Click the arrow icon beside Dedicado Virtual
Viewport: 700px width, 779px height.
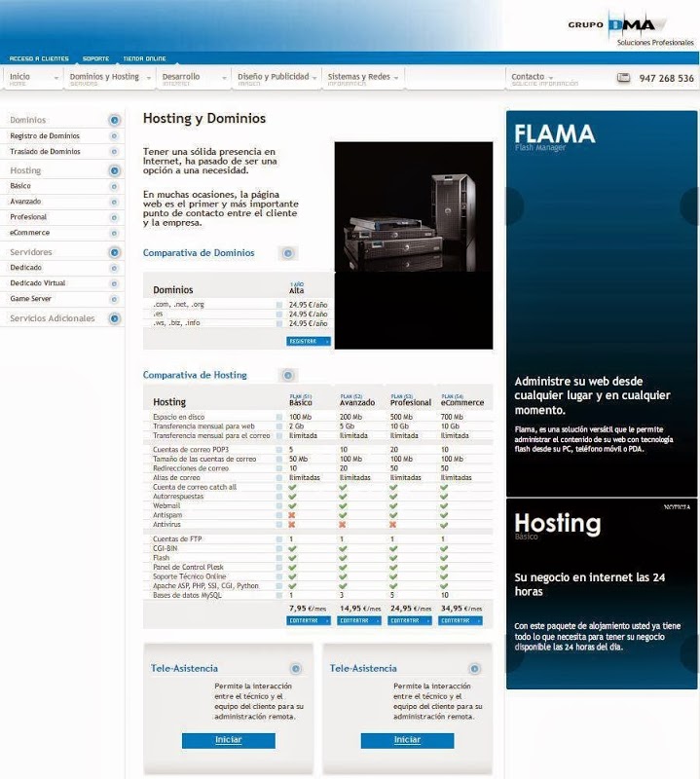(x=114, y=283)
